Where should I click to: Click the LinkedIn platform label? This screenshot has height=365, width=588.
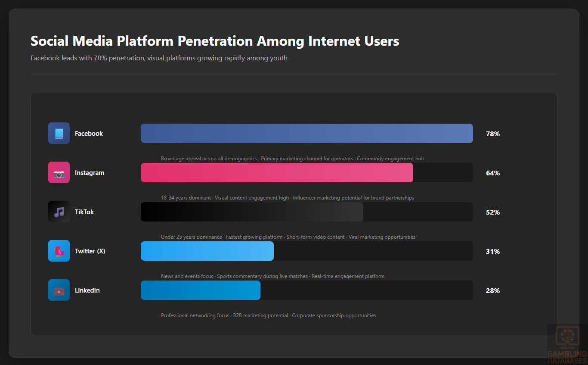(87, 290)
